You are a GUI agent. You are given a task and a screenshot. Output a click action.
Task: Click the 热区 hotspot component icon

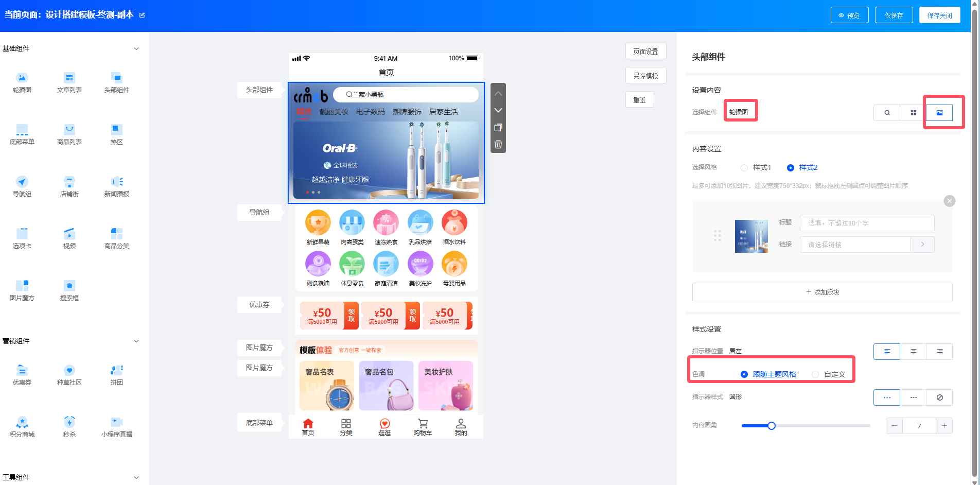click(x=116, y=130)
